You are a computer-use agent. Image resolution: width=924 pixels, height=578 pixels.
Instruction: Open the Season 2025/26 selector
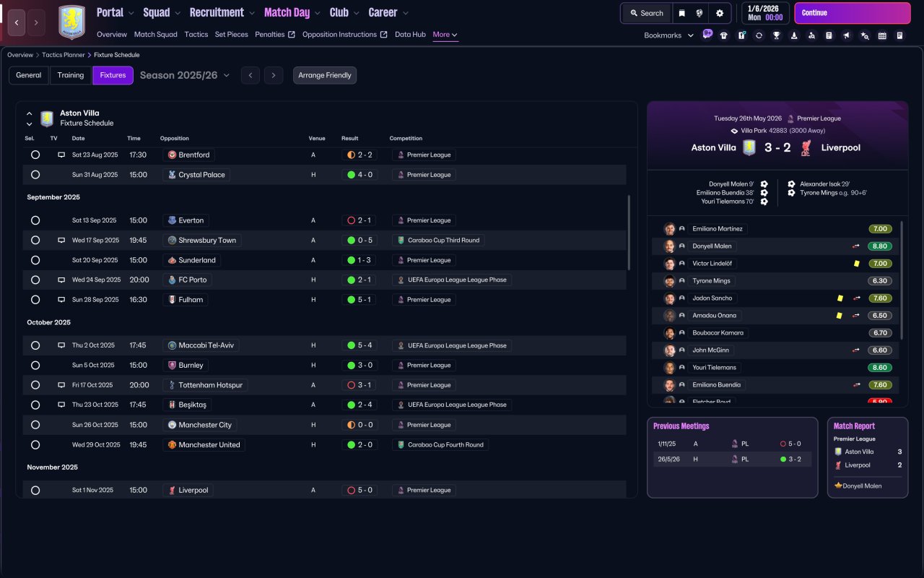[185, 75]
